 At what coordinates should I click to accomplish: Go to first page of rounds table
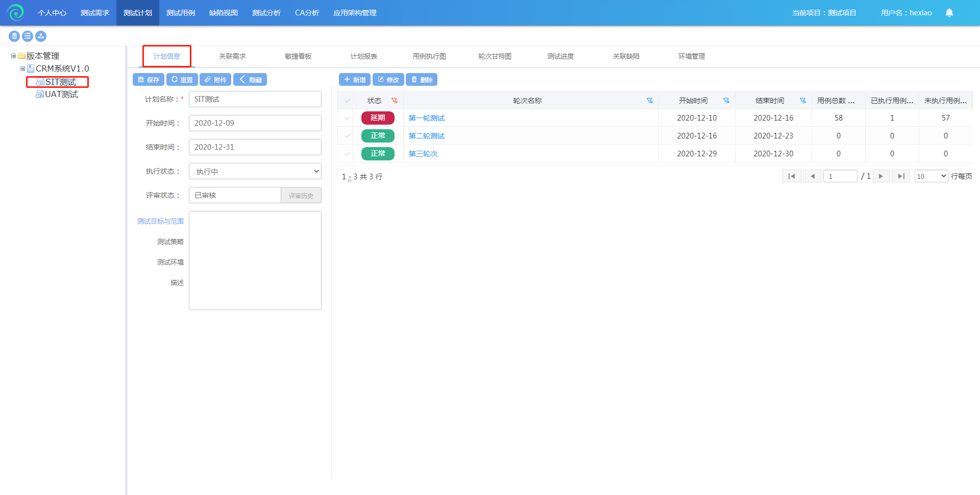click(x=792, y=176)
